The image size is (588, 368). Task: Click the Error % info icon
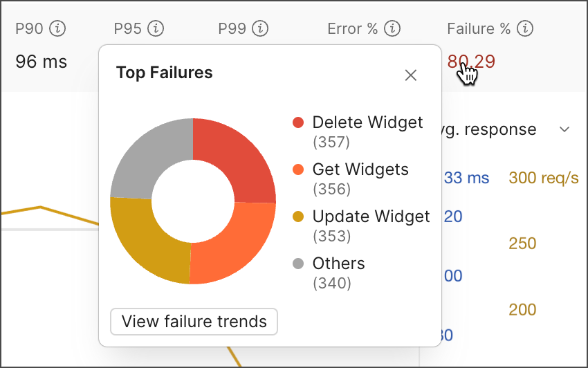pyautogui.click(x=392, y=29)
